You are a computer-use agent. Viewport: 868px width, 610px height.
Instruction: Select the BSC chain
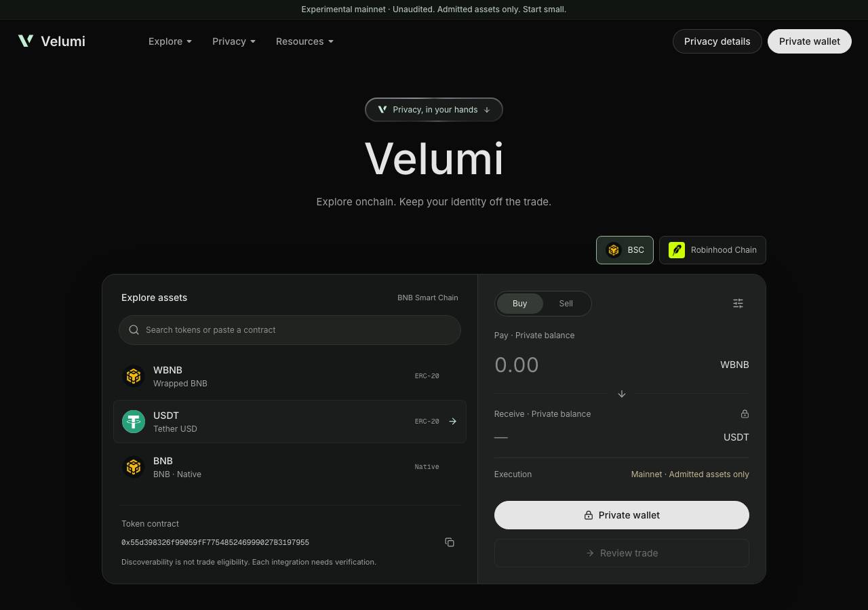[x=625, y=250]
